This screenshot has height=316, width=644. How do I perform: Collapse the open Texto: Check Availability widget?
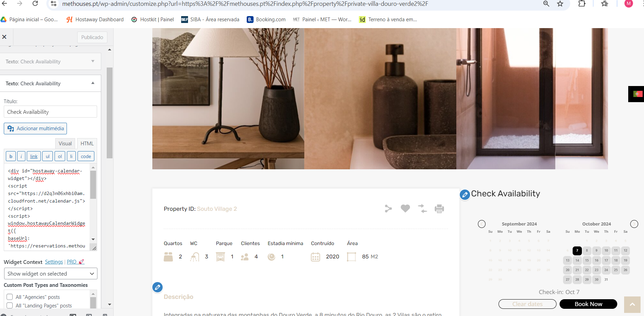click(50, 84)
